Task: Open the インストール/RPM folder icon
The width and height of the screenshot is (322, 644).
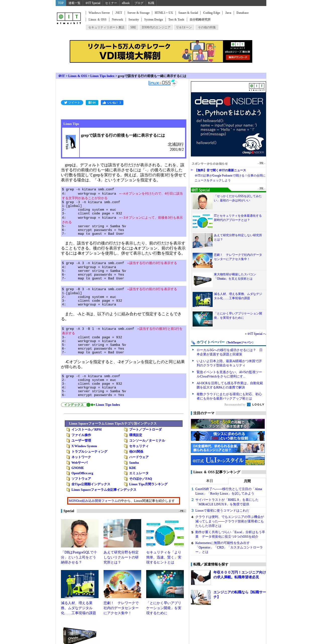Action: point(68,430)
